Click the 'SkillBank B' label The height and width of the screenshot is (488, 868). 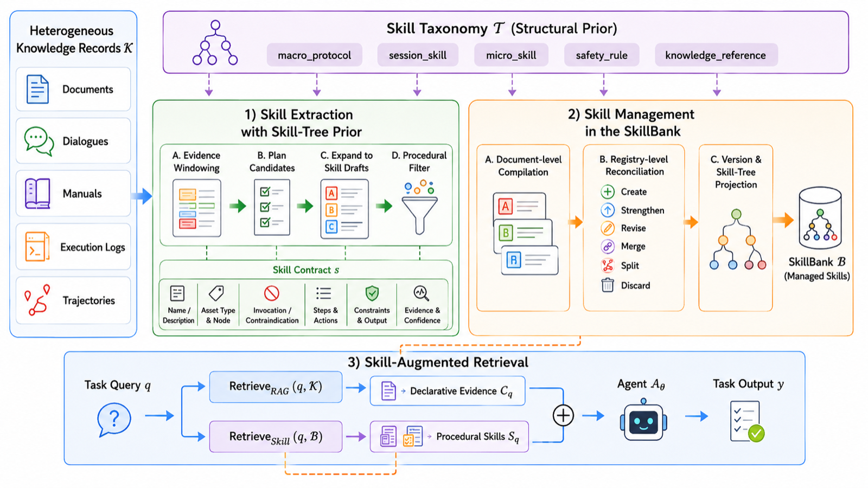[817, 262]
